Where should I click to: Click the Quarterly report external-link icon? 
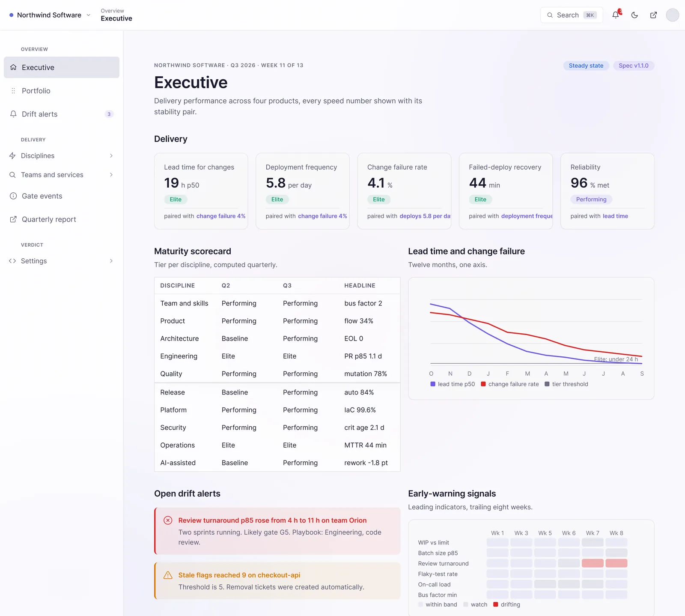tap(13, 219)
